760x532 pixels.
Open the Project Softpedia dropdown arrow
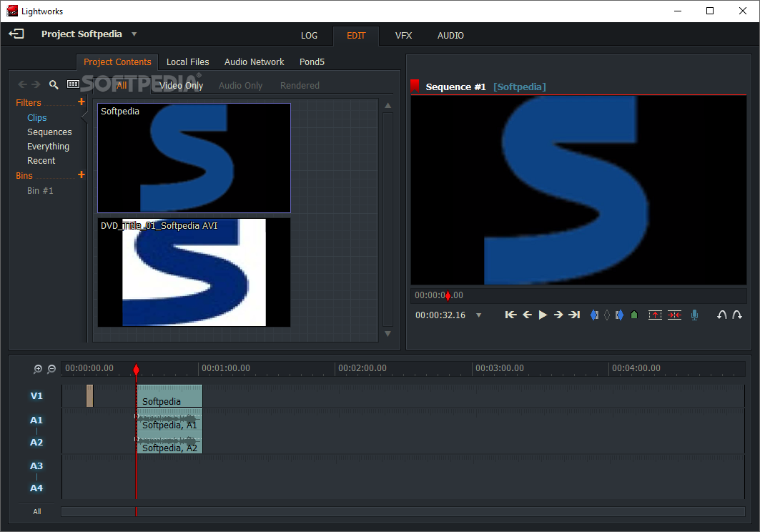134,34
